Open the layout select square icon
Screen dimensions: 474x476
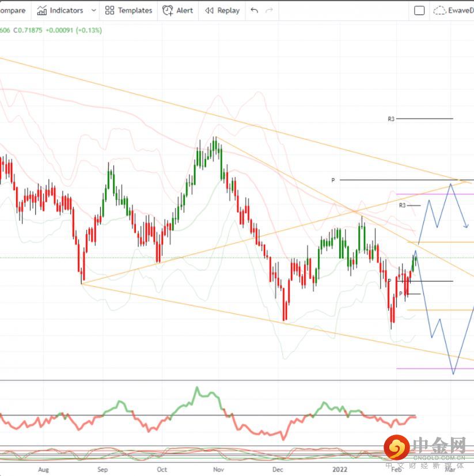tap(419, 10)
